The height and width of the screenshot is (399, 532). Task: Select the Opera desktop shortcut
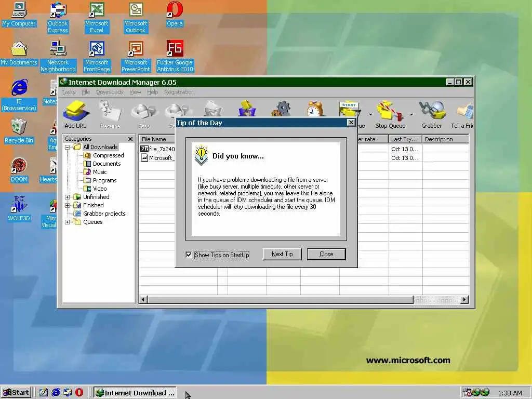pyautogui.click(x=175, y=15)
